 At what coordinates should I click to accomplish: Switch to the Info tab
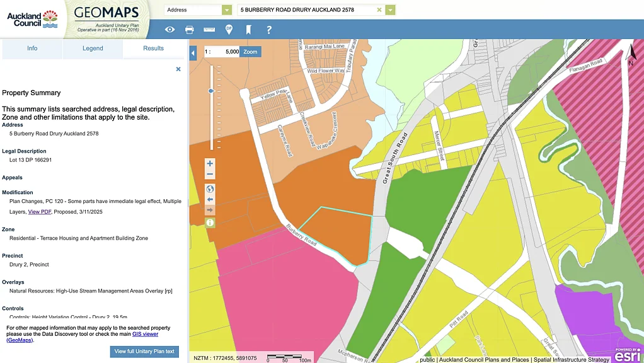pyautogui.click(x=32, y=49)
